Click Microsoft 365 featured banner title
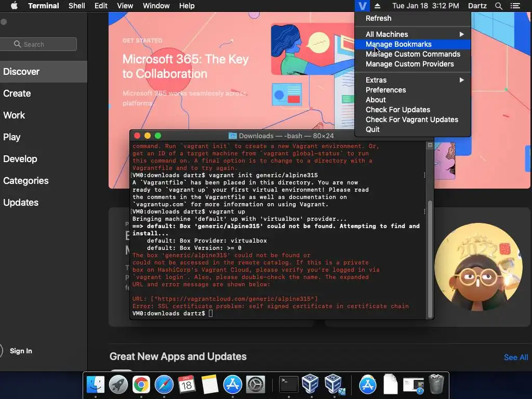 coord(185,66)
